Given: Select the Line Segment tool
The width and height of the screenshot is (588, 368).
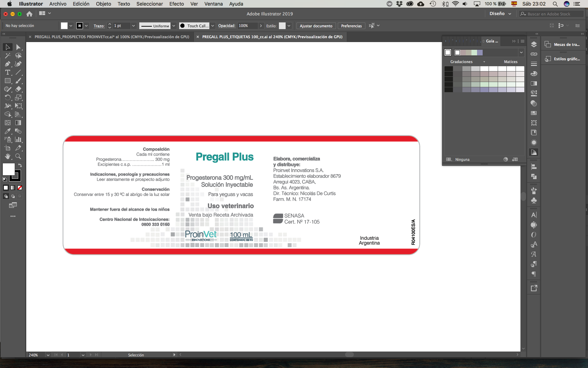Looking at the screenshot, I should pyautogui.click(x=18, y=72).
